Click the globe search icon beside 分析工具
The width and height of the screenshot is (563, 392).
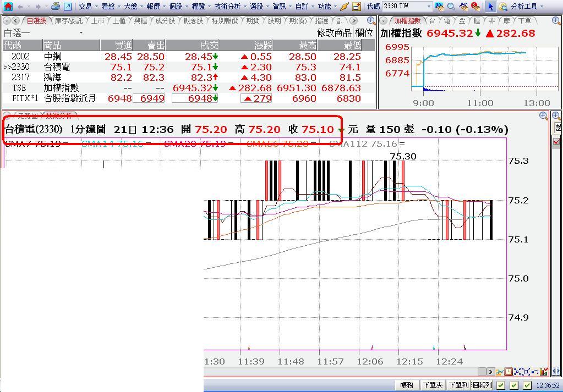coord(503,7)
